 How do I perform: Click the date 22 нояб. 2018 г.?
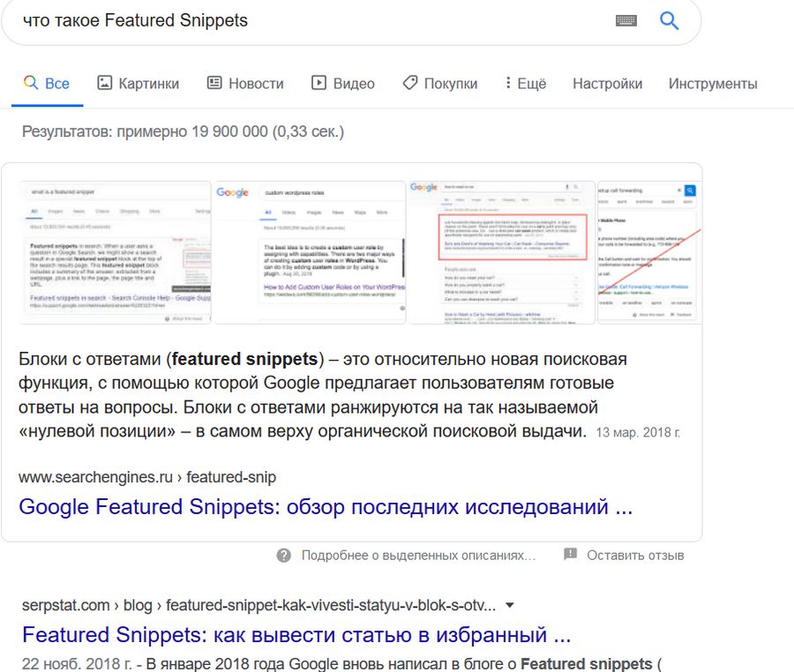[77, 663]
